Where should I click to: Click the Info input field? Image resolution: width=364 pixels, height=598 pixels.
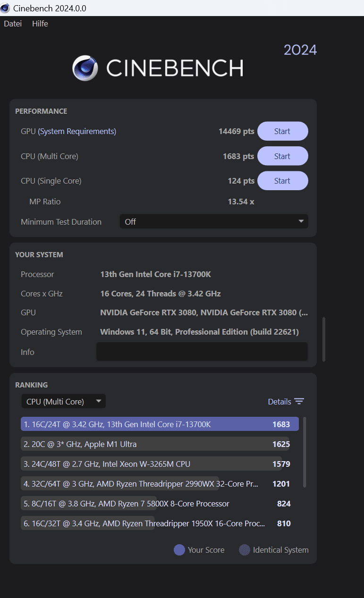[202, 352]
